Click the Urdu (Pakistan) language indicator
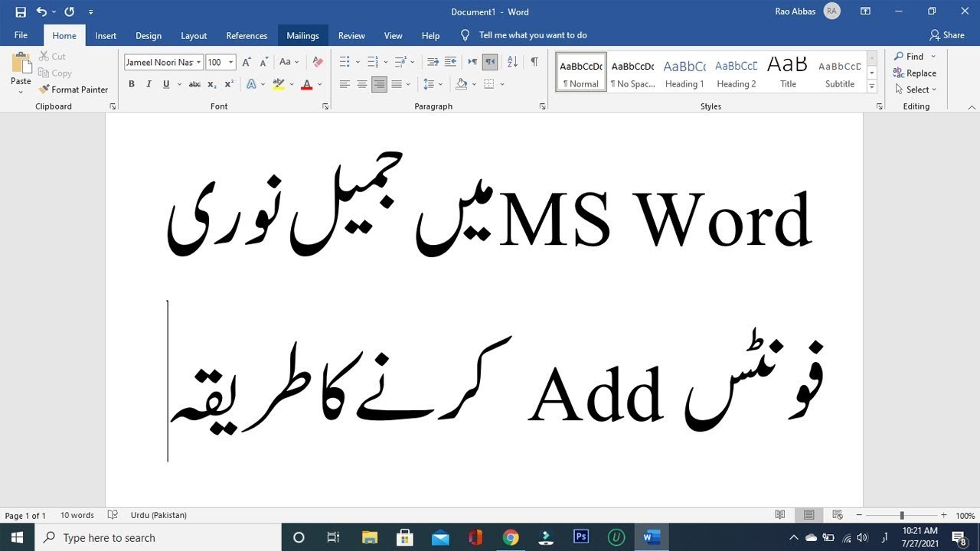 coord(158,515)
